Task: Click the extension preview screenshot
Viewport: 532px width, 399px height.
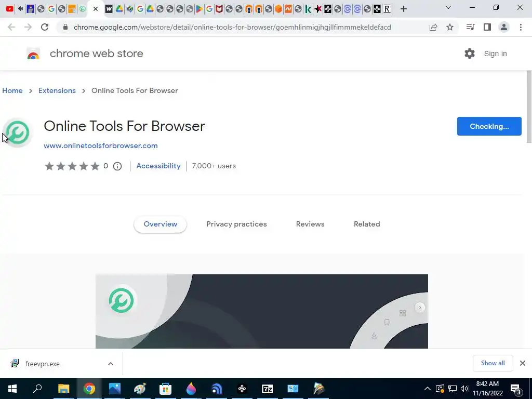Action: click(x=262, y=311)
